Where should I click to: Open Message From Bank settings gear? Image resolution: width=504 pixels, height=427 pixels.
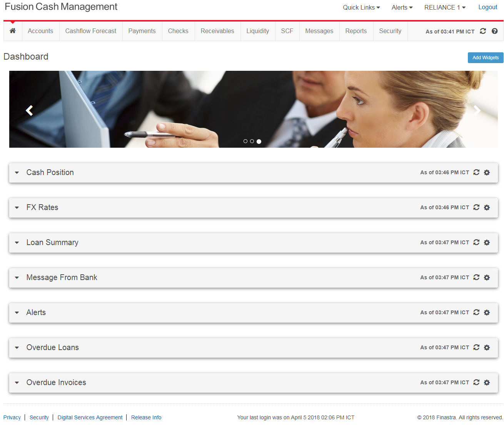[x=487, y=277]
